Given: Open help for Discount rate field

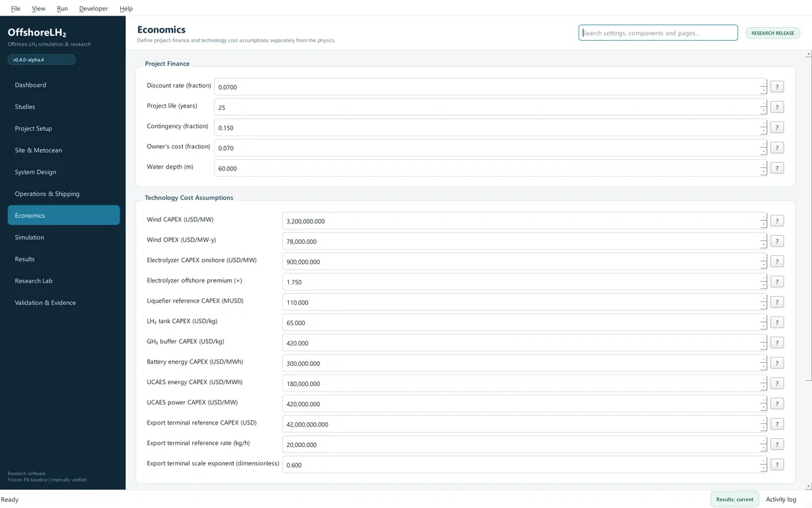Looking at the screenshot, I should pos(777,87).
